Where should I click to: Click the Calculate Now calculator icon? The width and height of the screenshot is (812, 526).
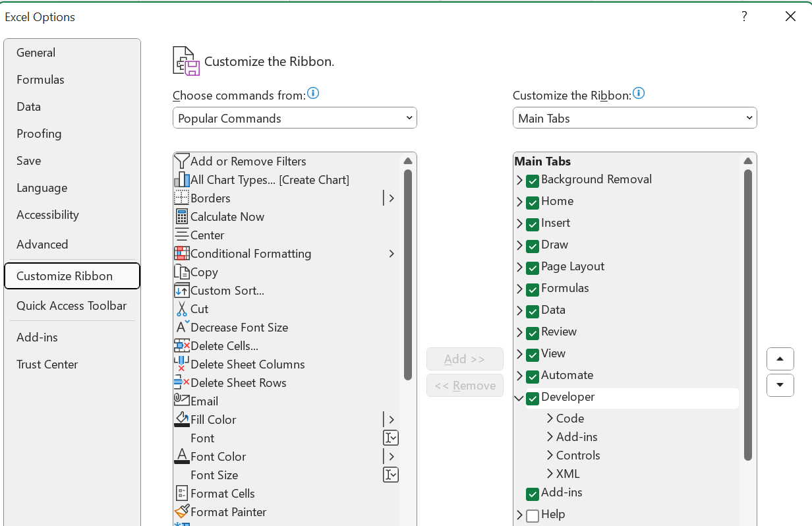(181, 217)
